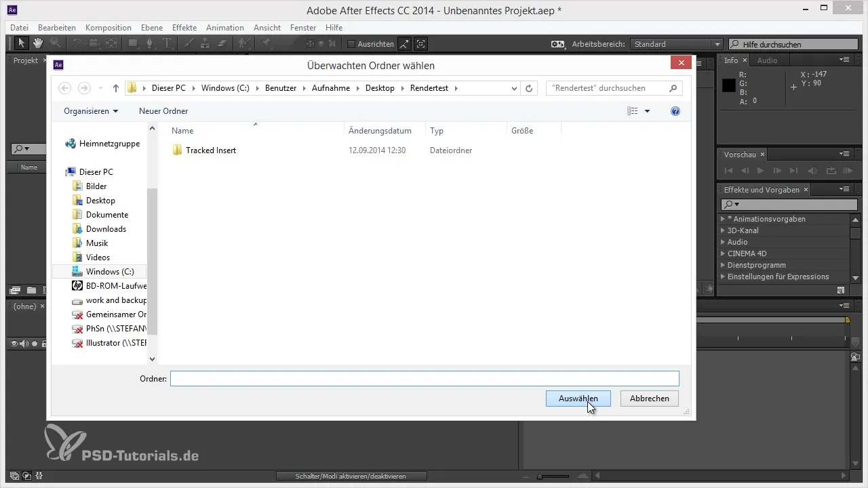Toggle the audio speaker column in timeline

point(24,344)
